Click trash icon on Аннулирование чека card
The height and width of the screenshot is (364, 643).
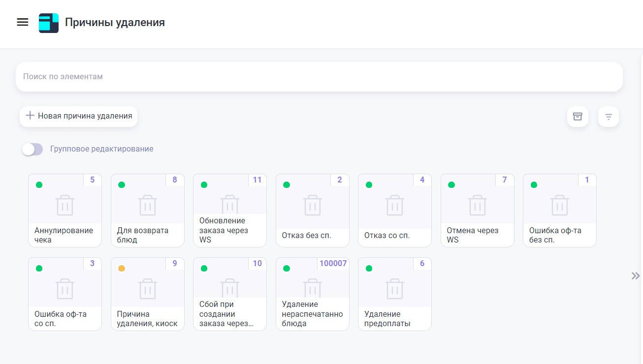65,205
